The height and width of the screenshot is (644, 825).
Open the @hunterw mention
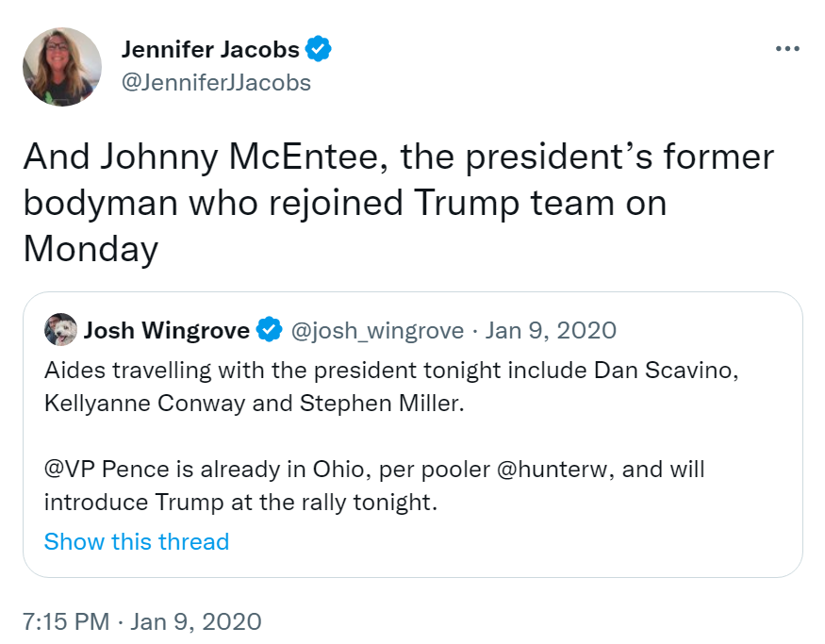(x=552, y=469)
